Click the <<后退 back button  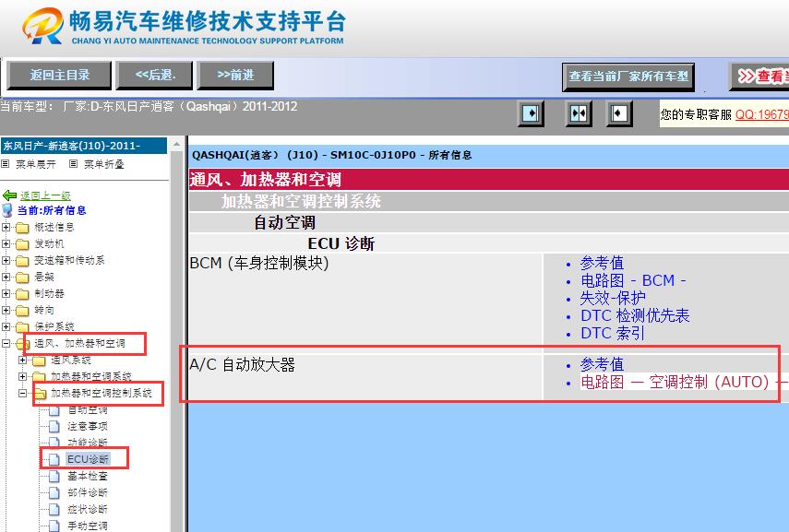point(154,76)
